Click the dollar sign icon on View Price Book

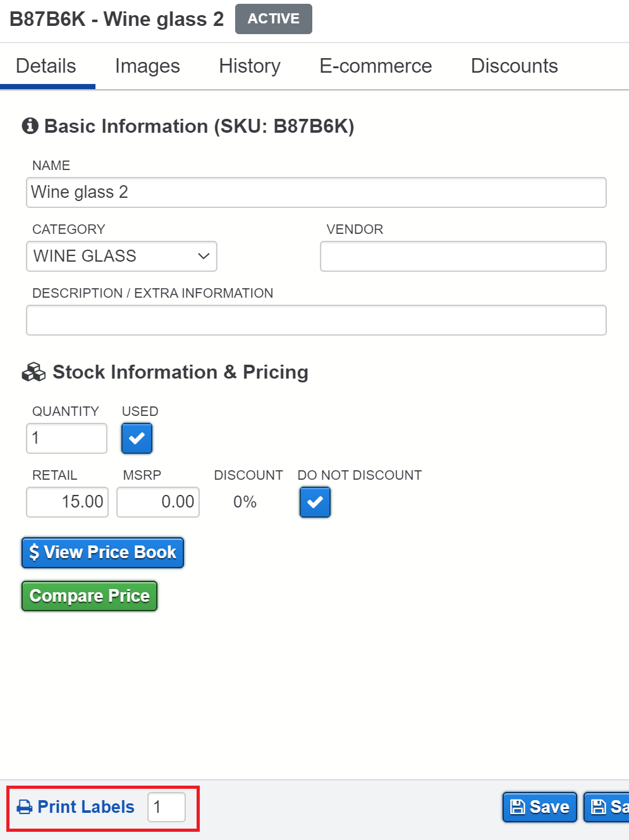click(34, 552)
